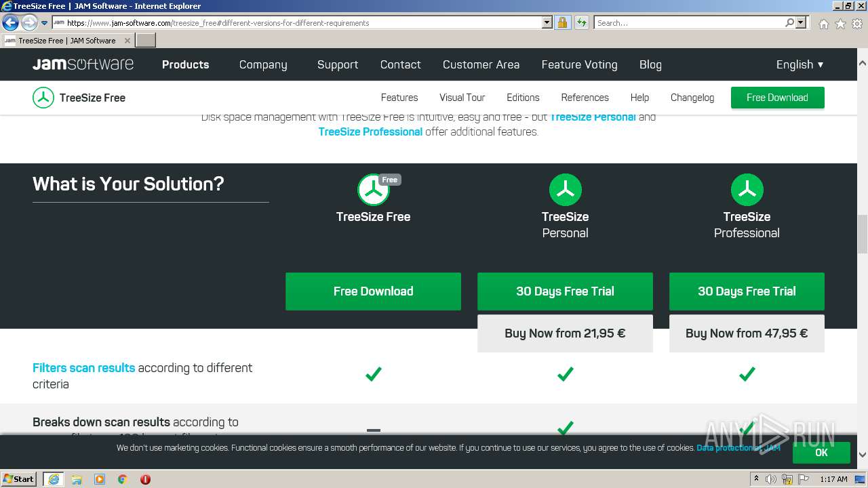
Task: Open the Products menu
Action: (185, 64)
